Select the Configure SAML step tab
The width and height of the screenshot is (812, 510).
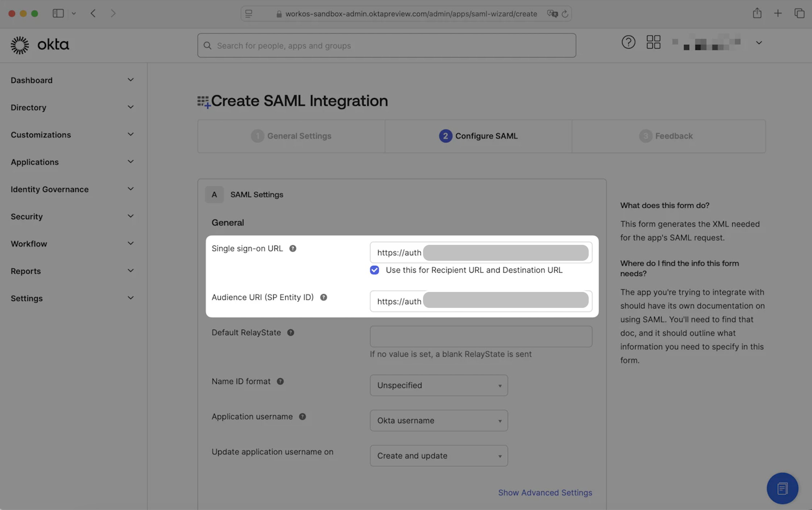[478, 136]
